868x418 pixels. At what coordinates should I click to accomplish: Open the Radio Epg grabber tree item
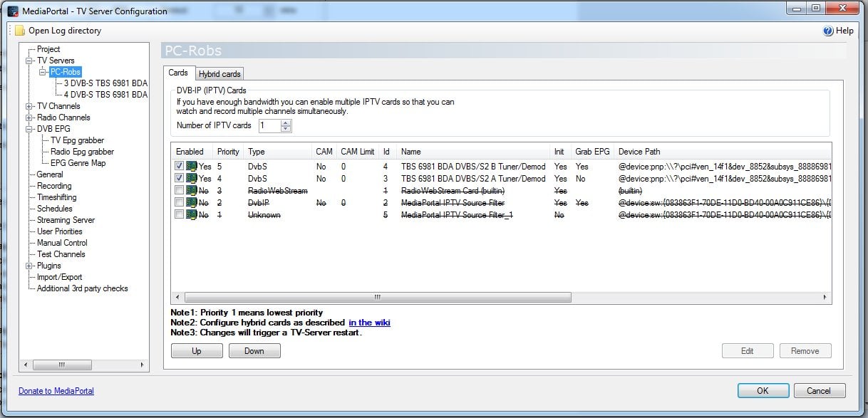tap(82, 152)
